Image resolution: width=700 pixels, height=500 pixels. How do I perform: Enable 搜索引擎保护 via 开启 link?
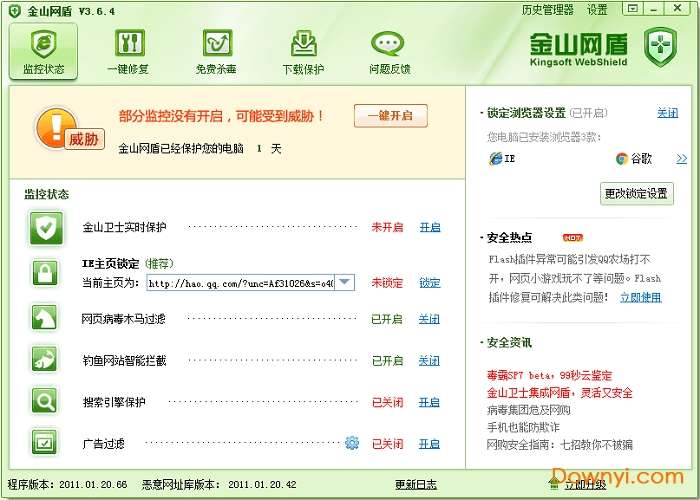[x=429, y=402]
